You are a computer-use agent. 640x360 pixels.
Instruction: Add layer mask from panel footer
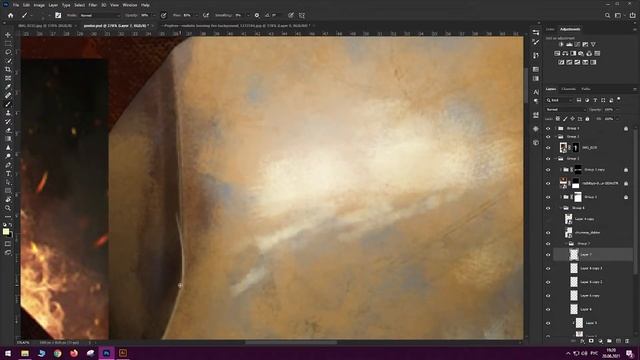[x=591, y=341]
